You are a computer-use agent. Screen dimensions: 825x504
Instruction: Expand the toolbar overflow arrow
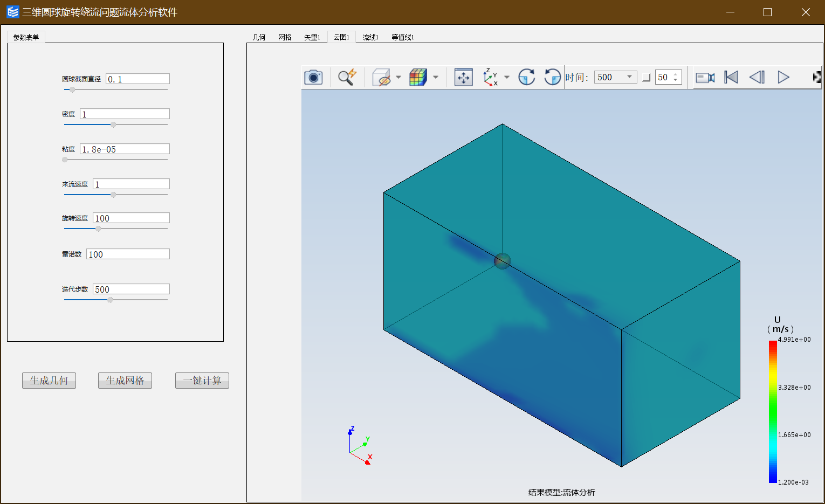click(x=816, y=77)
